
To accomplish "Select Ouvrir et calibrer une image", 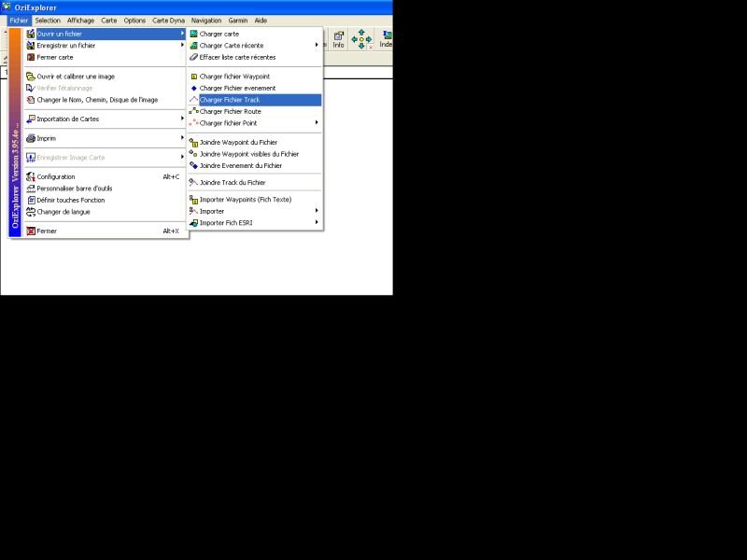I will 106,77.
